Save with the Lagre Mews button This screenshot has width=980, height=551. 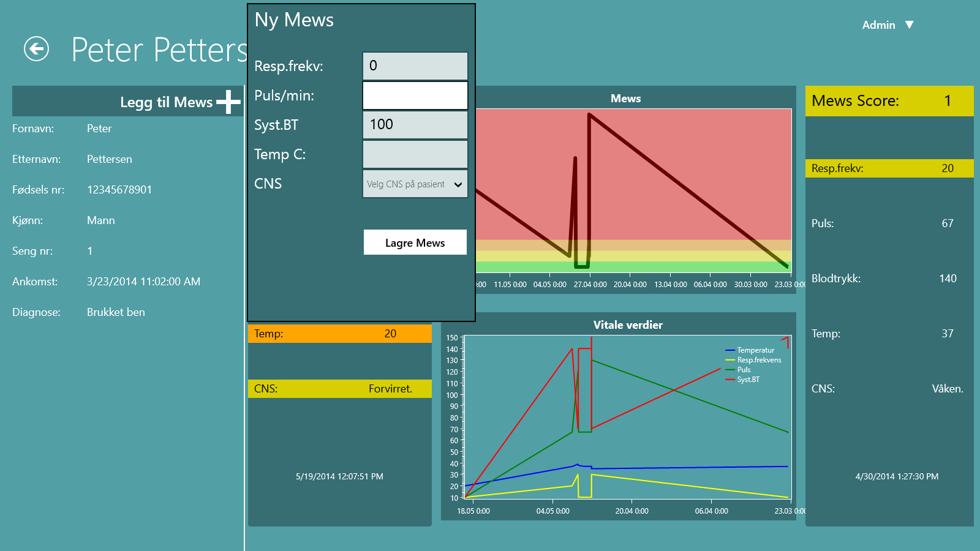(415, 242)
